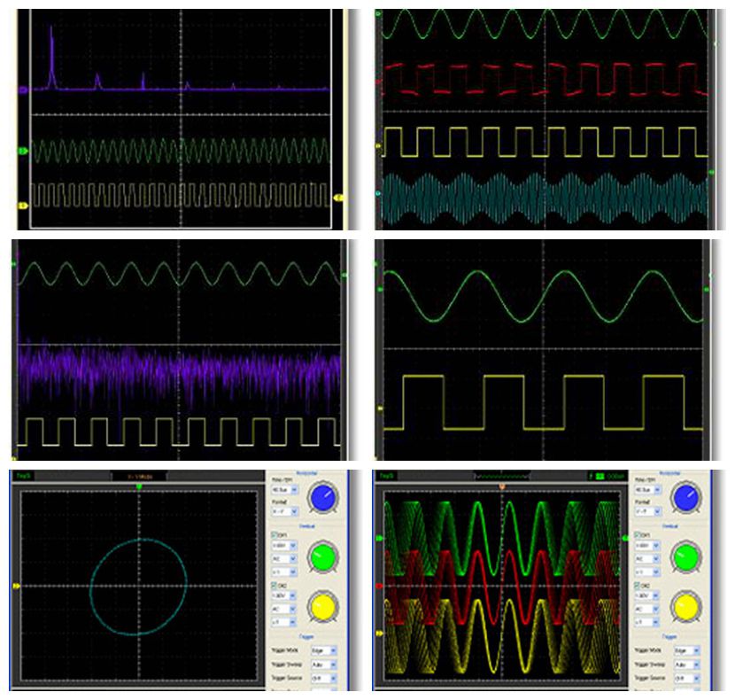Viewport: 735px width, 700px height.
Task: Open Trigger Mode Edge dropdown in the three-sine-waves window
Action: [687, 650]
